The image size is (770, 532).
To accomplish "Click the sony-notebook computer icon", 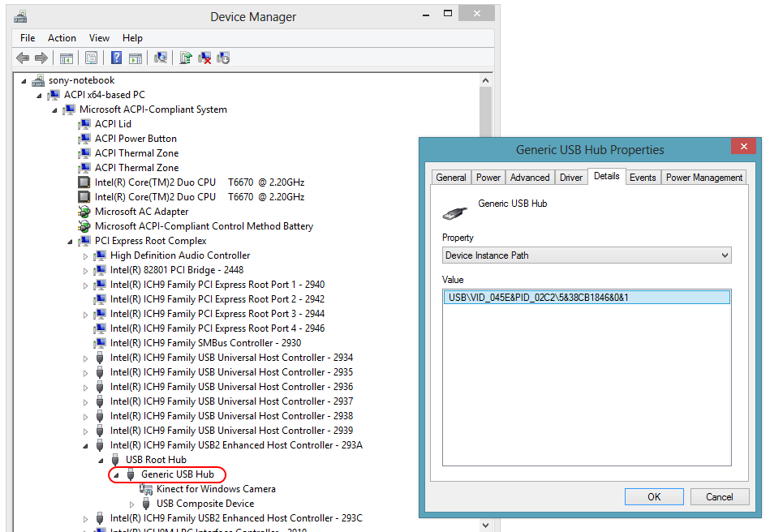I will coord(38,80).
